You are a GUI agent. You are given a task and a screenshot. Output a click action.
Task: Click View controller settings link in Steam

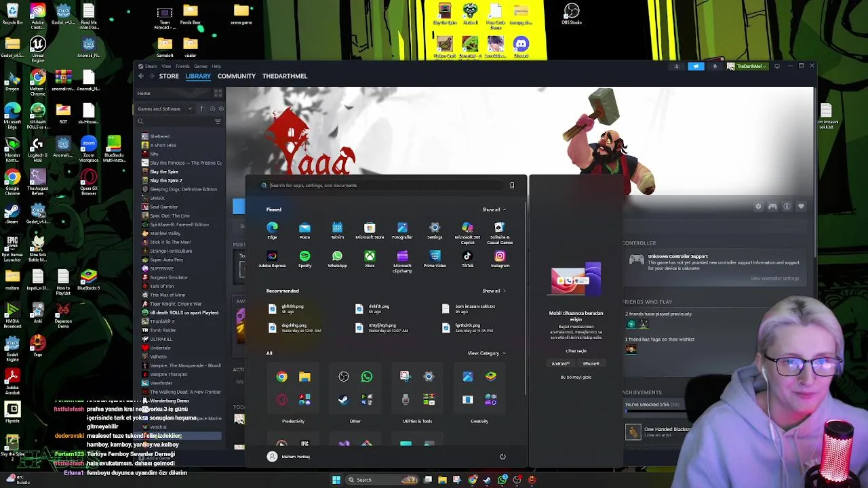pos(774,279)
